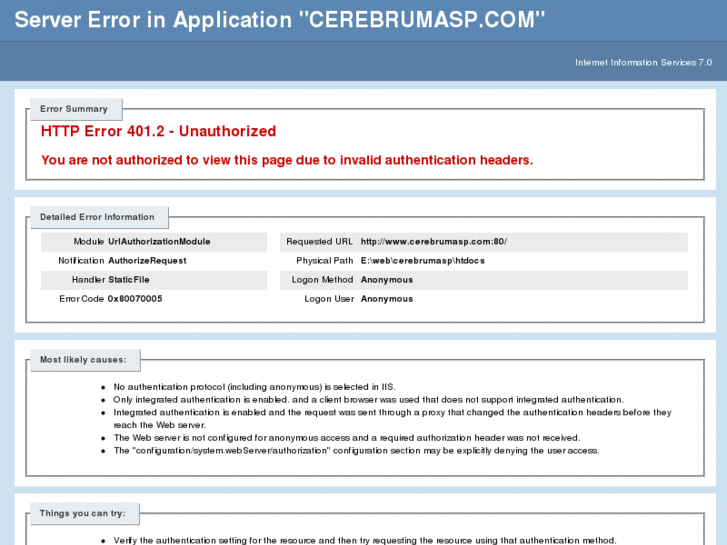Click the 'Most likely causes:' section label
This screenshot has height=545, width=727.
click(x=83, y=360)
